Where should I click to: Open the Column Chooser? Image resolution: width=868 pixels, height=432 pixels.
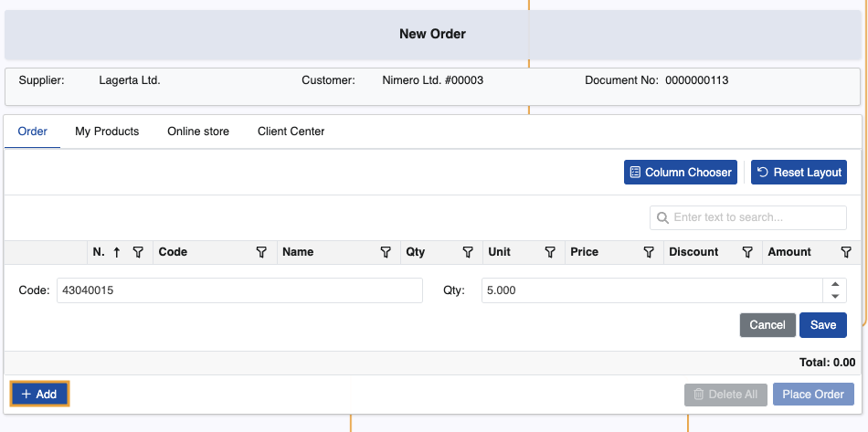(681, 173)
